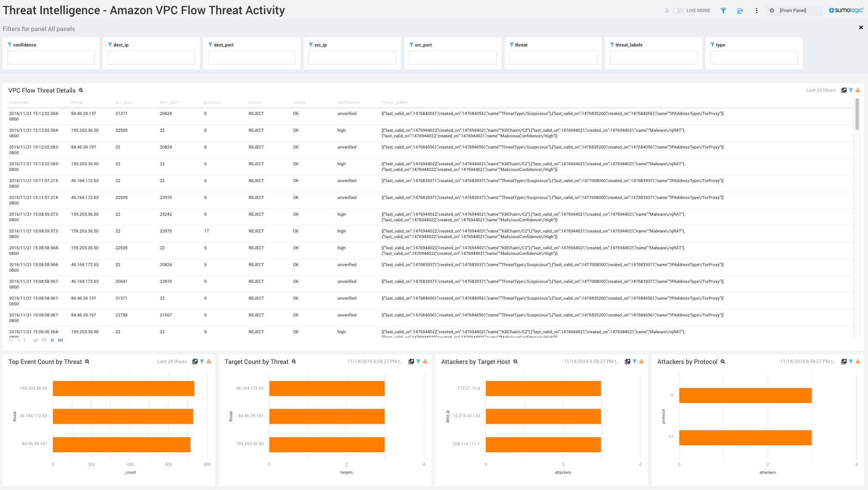The image size is (868, 490).
Task: Click the funnel icon beside dest_ip filter
Action: (x=110, y=45)
